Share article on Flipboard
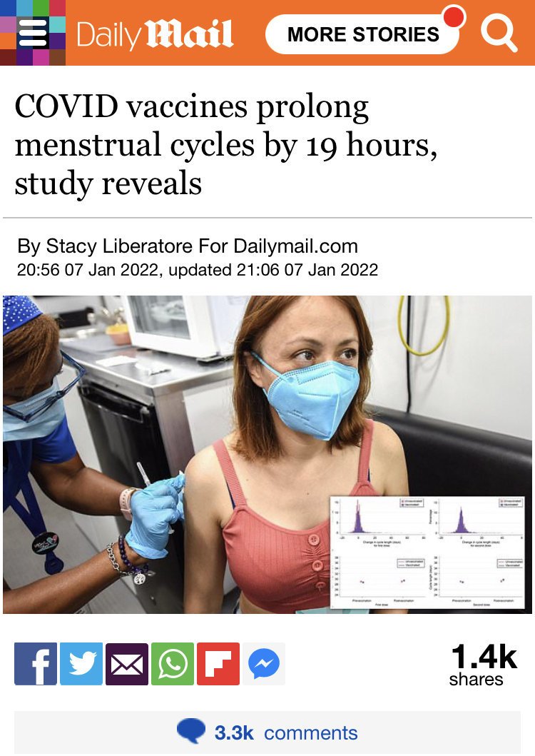535x756 pixels. pyautogui.click(x=218, y=664)
